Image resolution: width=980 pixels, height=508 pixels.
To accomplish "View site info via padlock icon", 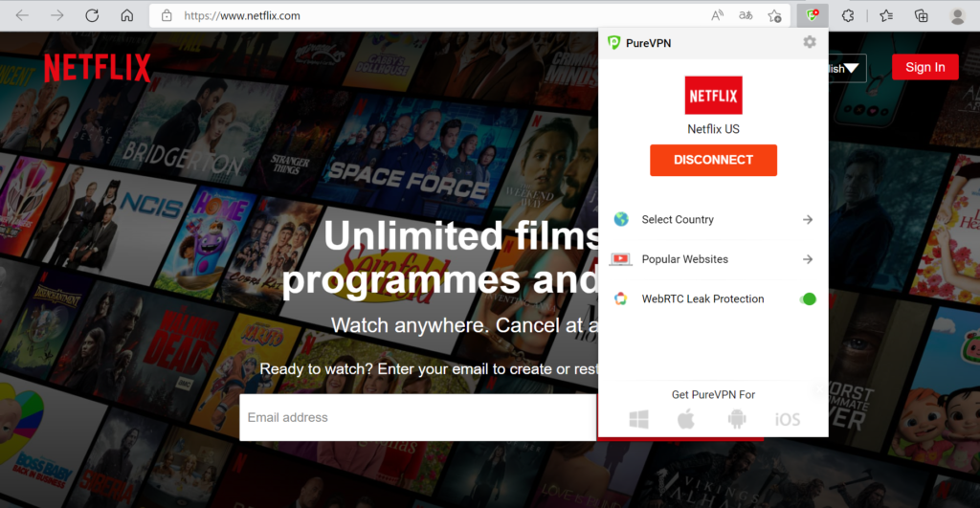I will pyautogui.click(x=167, y=15).
